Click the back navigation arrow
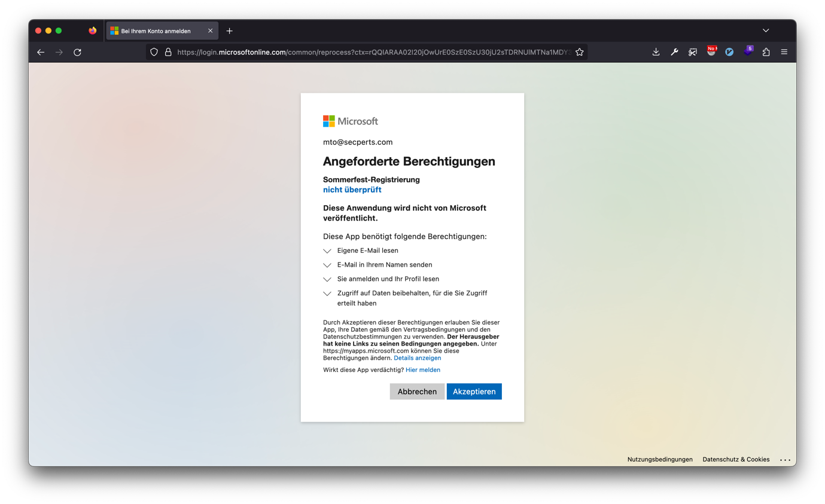 pos(41,53)
